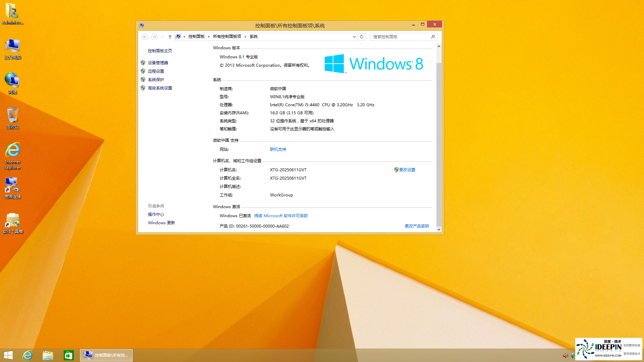644x362 pixels.
Task: Expand the chevron after 所有控制面板项
Action: click(246, 37)
